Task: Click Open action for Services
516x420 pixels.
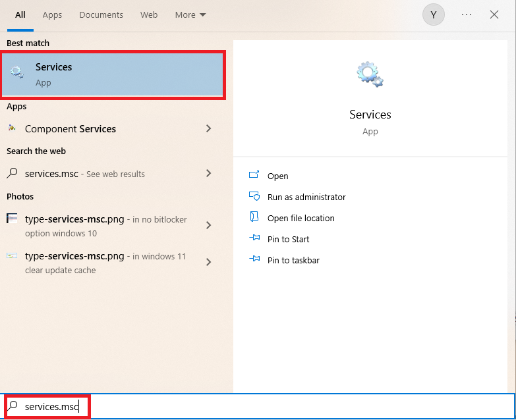Action: coord(277,176)
